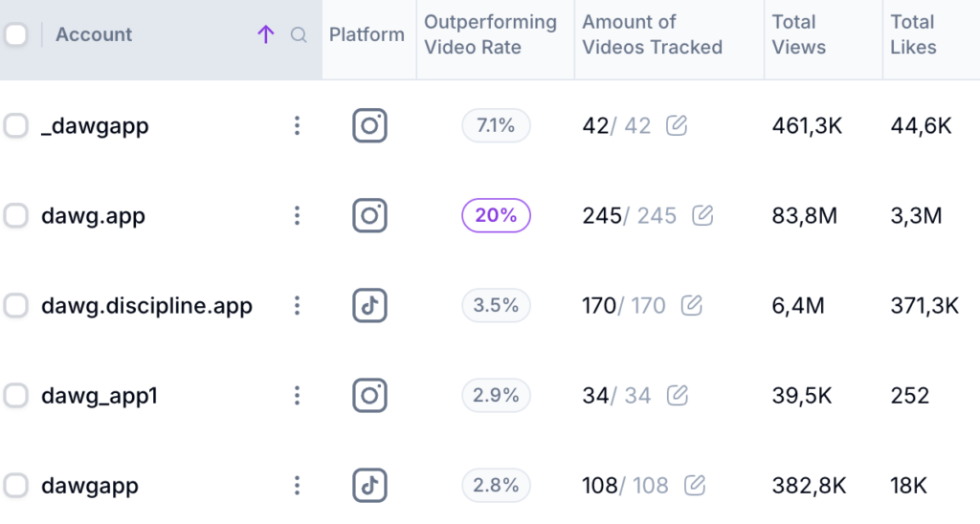Select the dawg.app row checkbox

16,215
